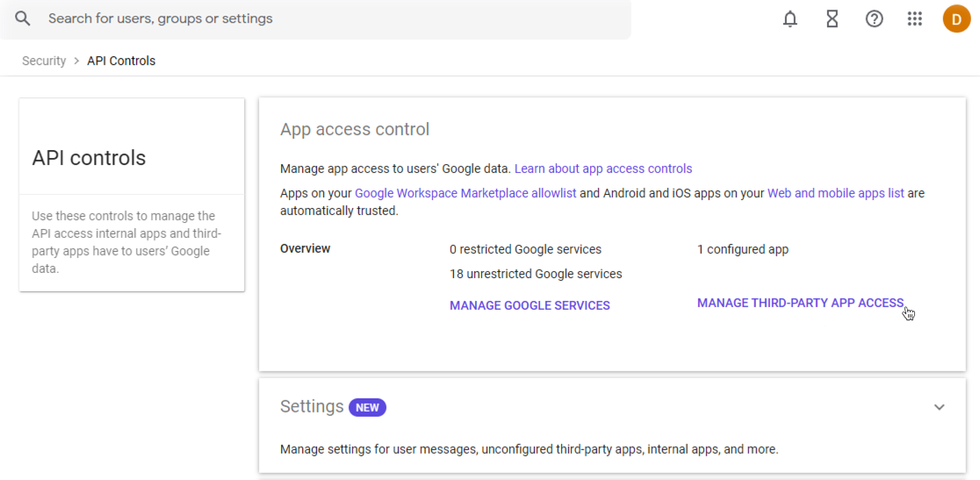Click the search magnifier icon
This screenshot has width=980, height=480.
pos(23,18)
